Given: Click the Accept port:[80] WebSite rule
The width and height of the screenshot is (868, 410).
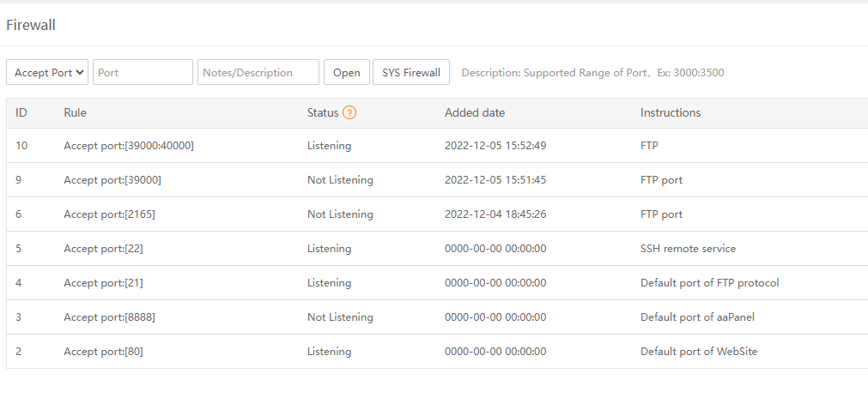Looking at the screenshot, I should click(103, 352).
